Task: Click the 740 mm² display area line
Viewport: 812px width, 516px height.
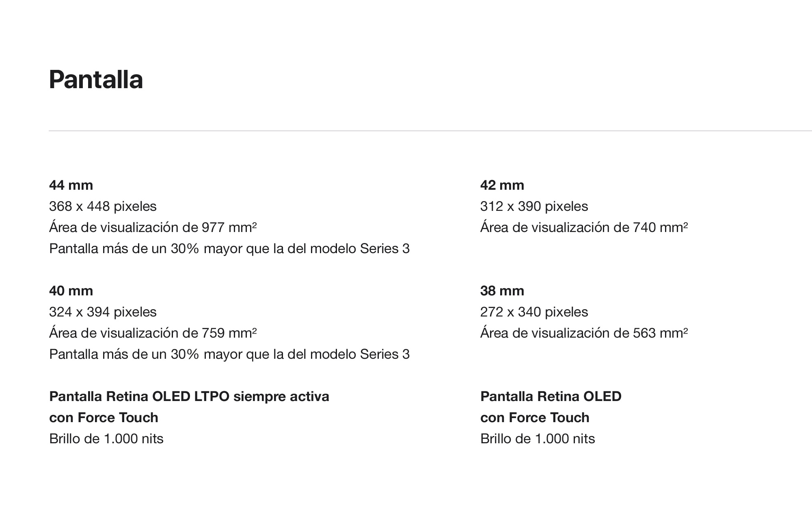Action: point(584,228)
